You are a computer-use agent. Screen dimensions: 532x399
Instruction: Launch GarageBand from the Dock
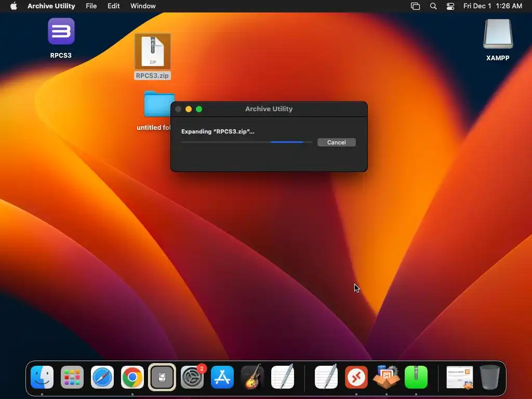click(x=252, y=377)
